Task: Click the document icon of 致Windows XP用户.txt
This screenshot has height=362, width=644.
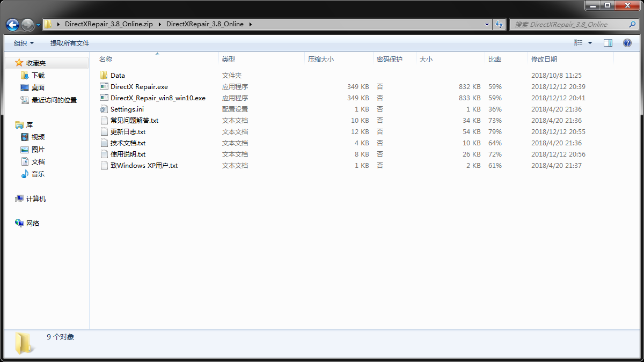Action: [104, 165]
